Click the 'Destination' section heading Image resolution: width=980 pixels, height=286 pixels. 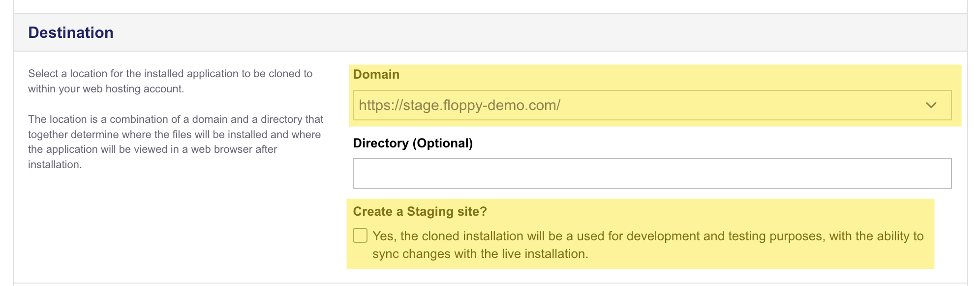point(71,32)
